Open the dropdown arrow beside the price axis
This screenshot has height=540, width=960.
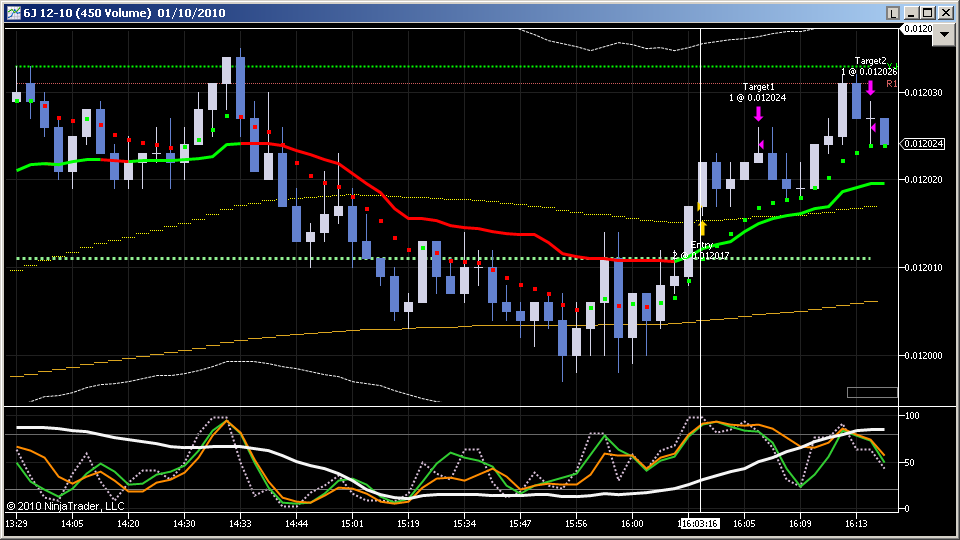(945, 36)
